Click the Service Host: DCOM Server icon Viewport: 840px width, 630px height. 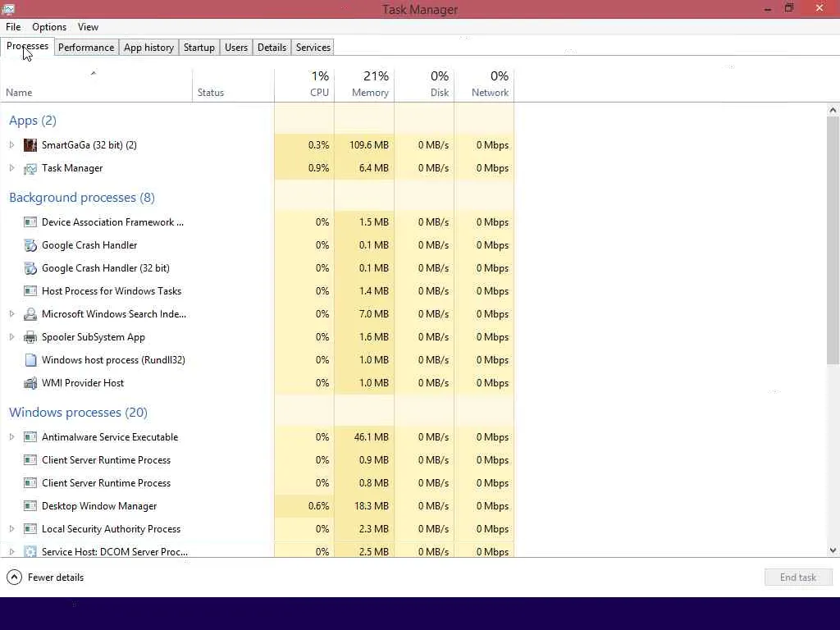pos(30,551)
